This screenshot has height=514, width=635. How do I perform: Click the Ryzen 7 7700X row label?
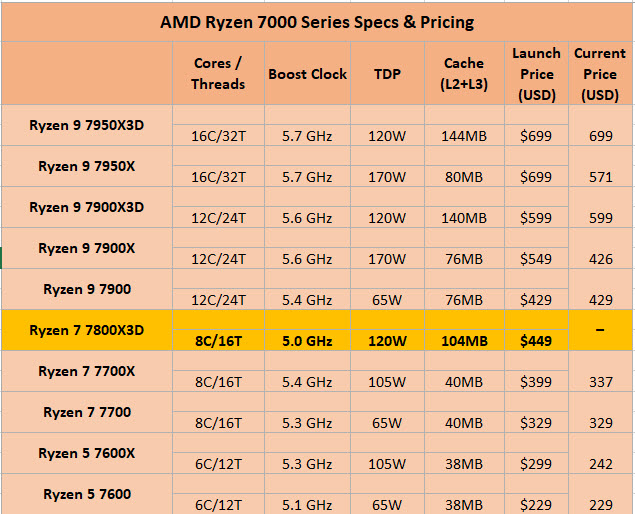86,371
